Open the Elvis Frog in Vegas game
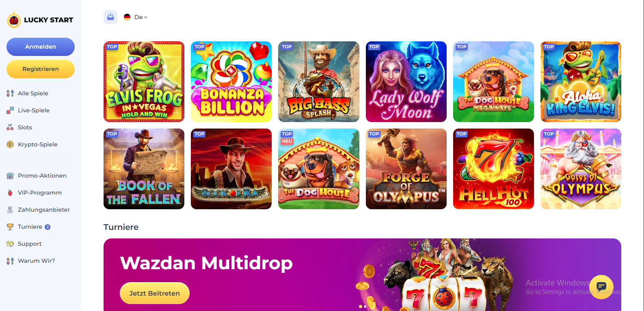This screenshot has height=311, width=644. pos(144,82)
